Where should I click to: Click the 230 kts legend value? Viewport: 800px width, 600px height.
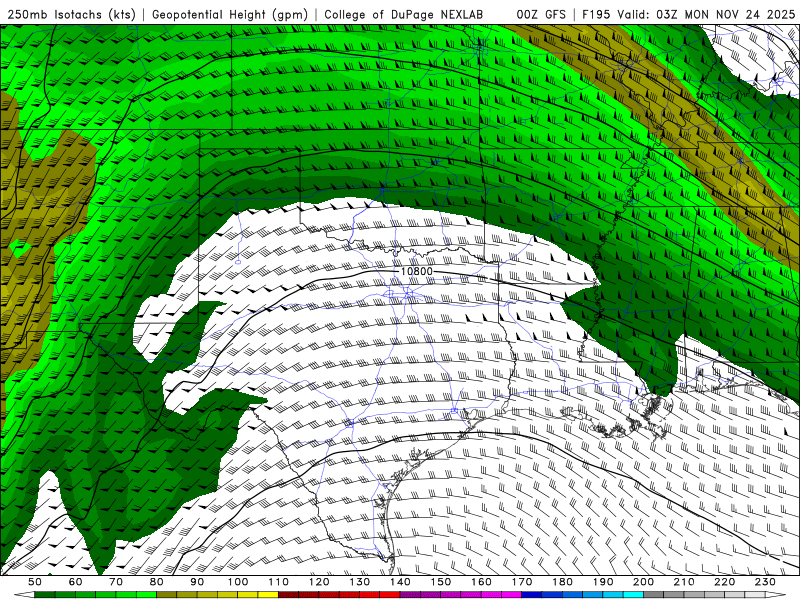pos(765,582)
